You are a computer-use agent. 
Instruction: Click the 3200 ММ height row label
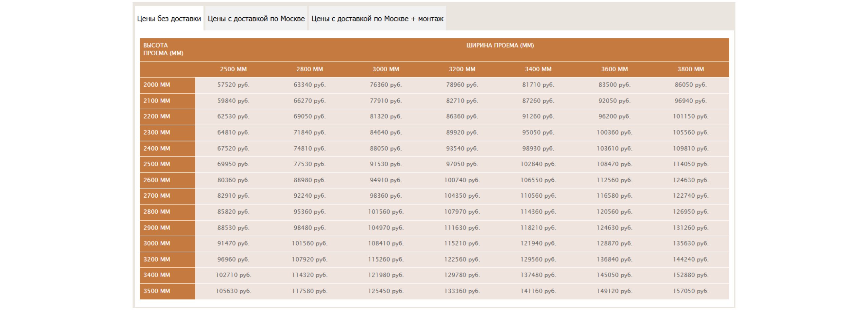click(167, 259)
